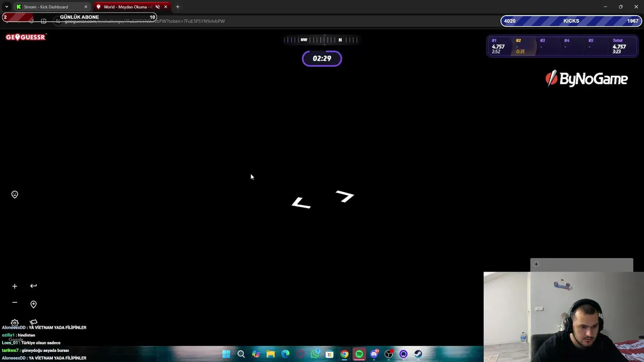The width and height of the screenshot is (644, 362).
Task: Open Spotify from the taskbar
Action: coord(359,354)
